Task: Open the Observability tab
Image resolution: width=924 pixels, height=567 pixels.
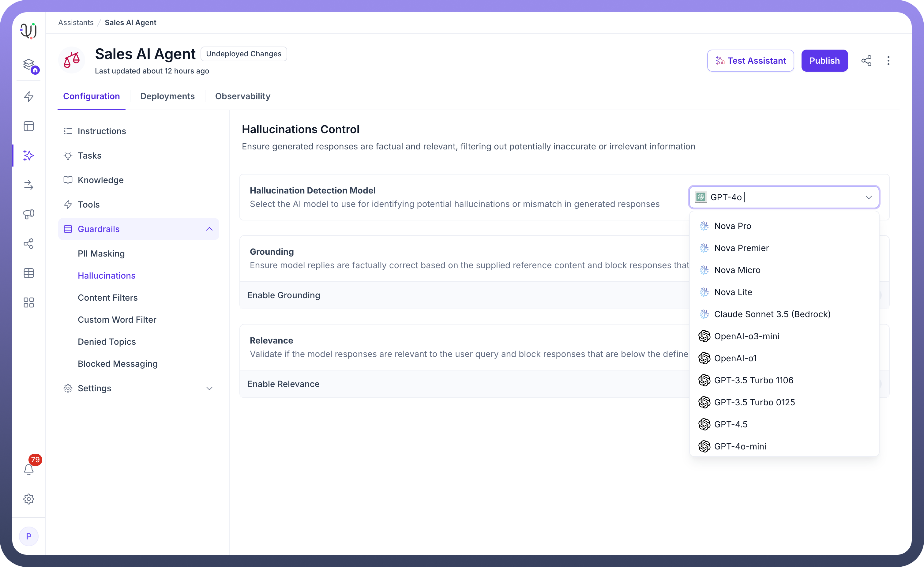Action: click(242, 96)
